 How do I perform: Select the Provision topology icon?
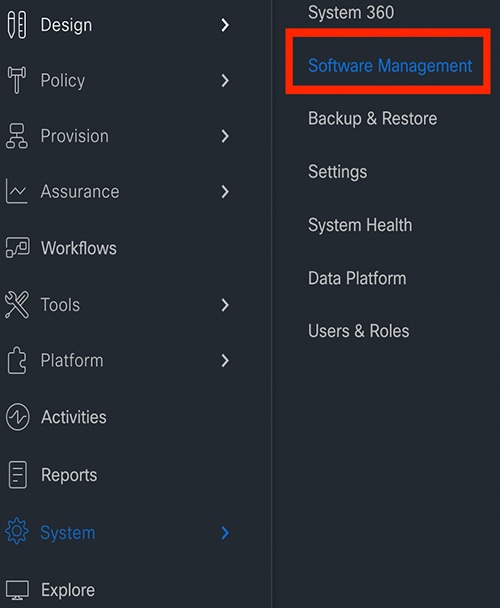pyautogui.click(x=17, y=136)
